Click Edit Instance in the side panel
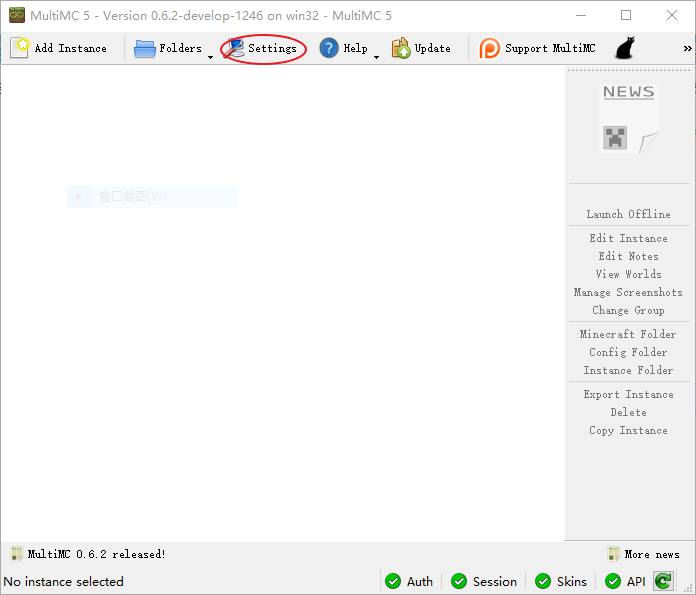 pos(629,238)
